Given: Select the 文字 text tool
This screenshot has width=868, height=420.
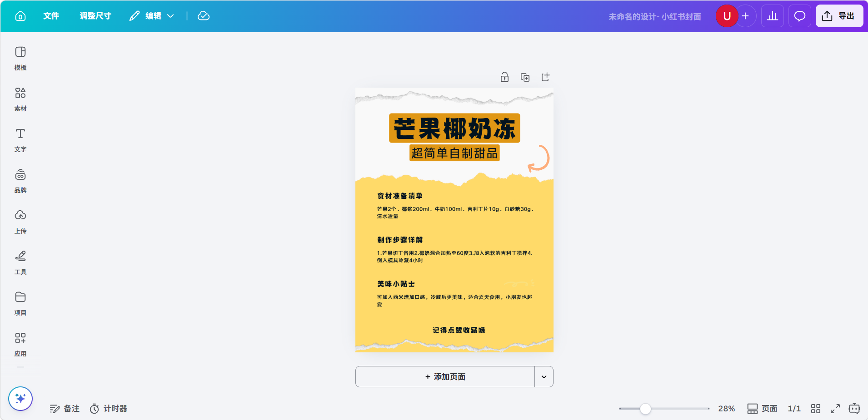Looking at the screenshot, I should click(20, 140).
